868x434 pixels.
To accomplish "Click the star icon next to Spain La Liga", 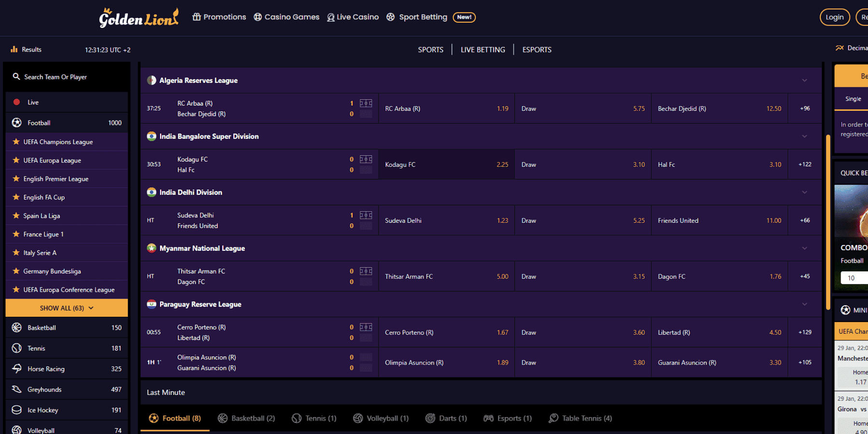I will click(x=16, y=216).
